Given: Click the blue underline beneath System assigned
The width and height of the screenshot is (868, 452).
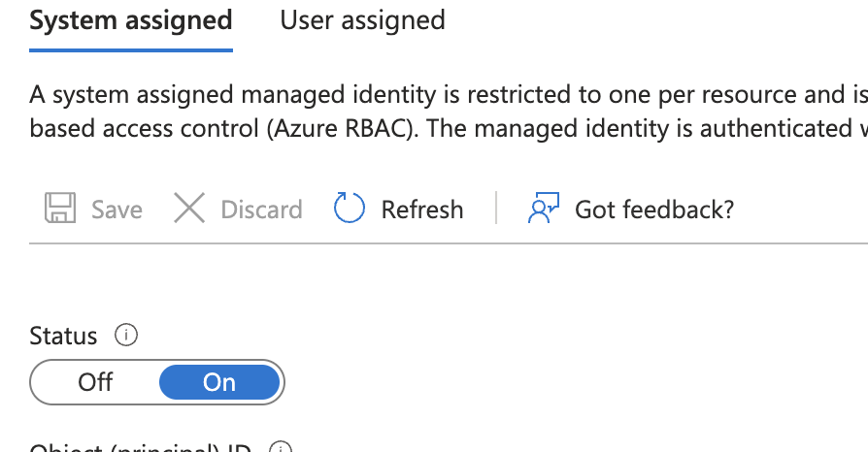Looking at the screenshot, I should 131,48.
